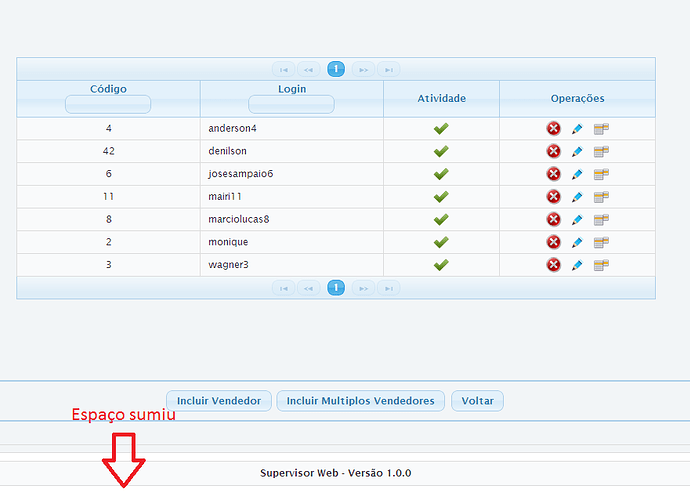Click the Código filter input field
Viewport: 690px width, 500px height.
pos(108,104)
